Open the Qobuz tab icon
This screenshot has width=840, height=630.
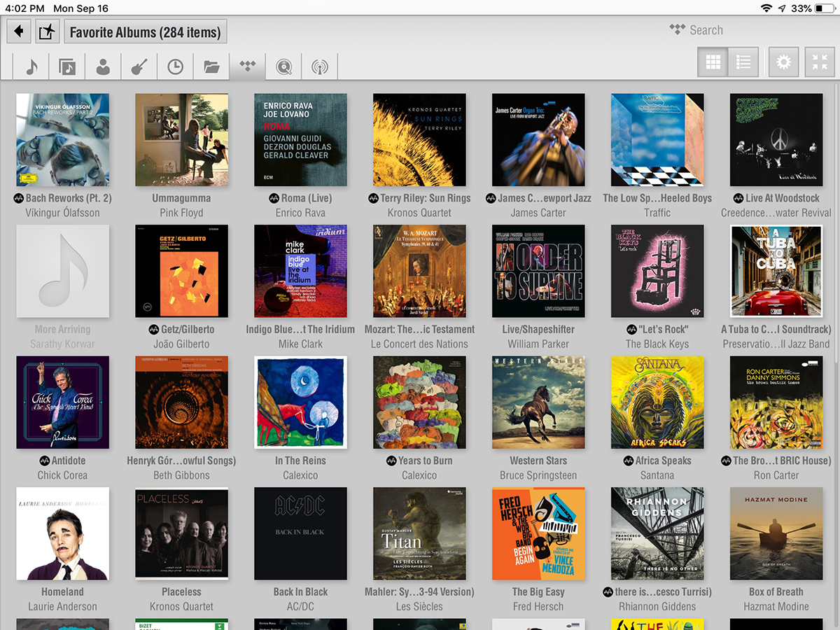(x=283, y=66)
